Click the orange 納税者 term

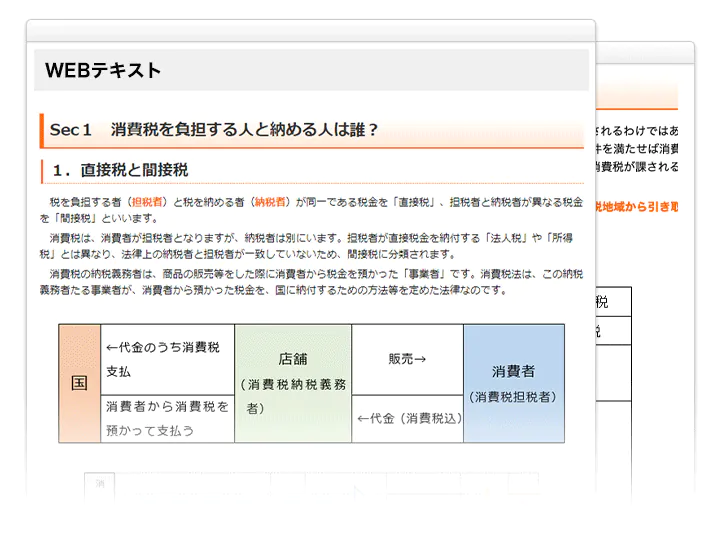click(x=271, y=202)
